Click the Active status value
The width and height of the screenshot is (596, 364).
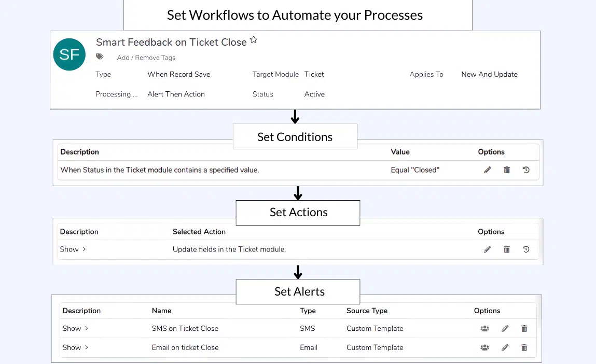[314, 94]
